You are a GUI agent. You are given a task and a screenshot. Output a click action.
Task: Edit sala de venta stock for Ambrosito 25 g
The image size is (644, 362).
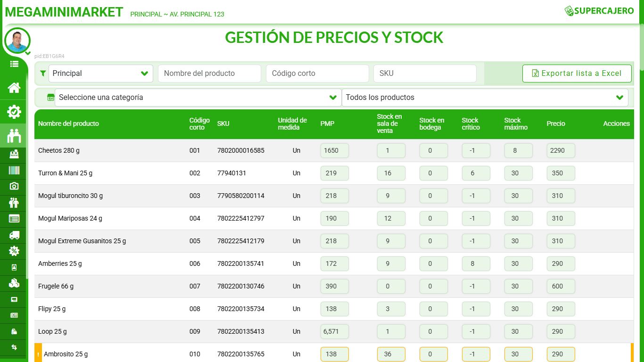pyautogui.click(x=391, y=354)
